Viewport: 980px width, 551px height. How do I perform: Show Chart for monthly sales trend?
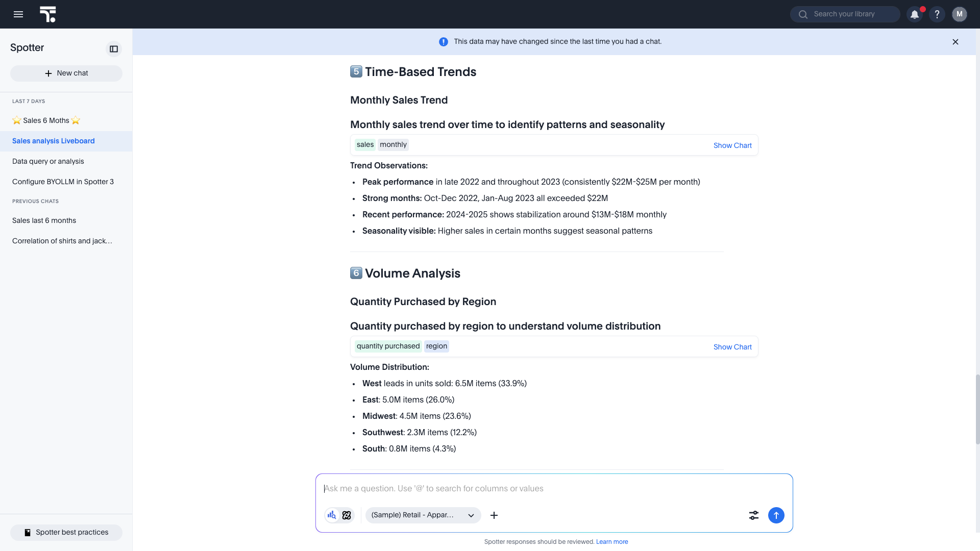[732, 145]
